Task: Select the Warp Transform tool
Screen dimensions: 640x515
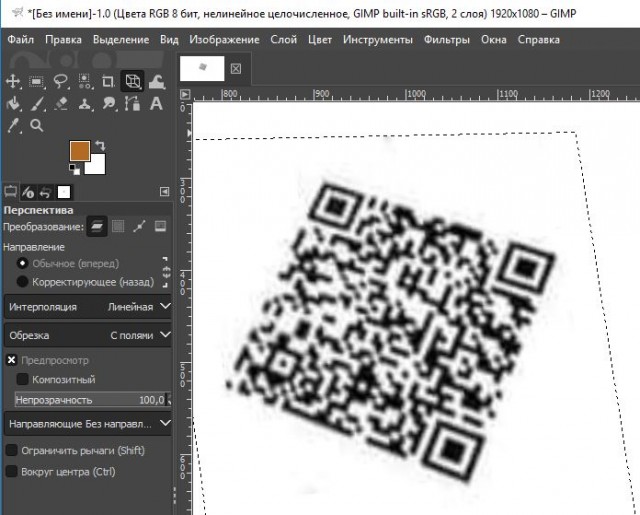Action: [x=156, y=81]
